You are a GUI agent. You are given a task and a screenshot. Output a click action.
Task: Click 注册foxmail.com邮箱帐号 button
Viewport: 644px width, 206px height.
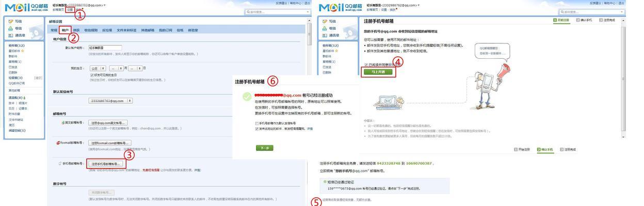point(110,143)
